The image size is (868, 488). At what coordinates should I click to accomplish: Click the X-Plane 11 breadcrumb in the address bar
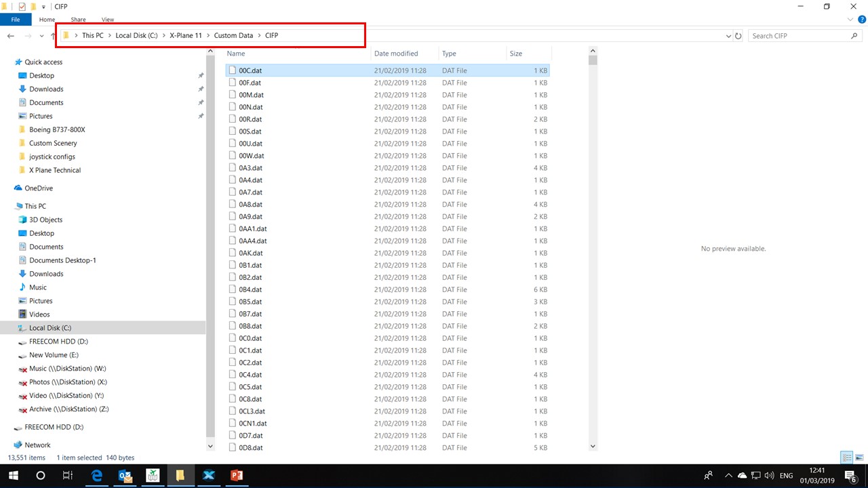click(186, 35)
